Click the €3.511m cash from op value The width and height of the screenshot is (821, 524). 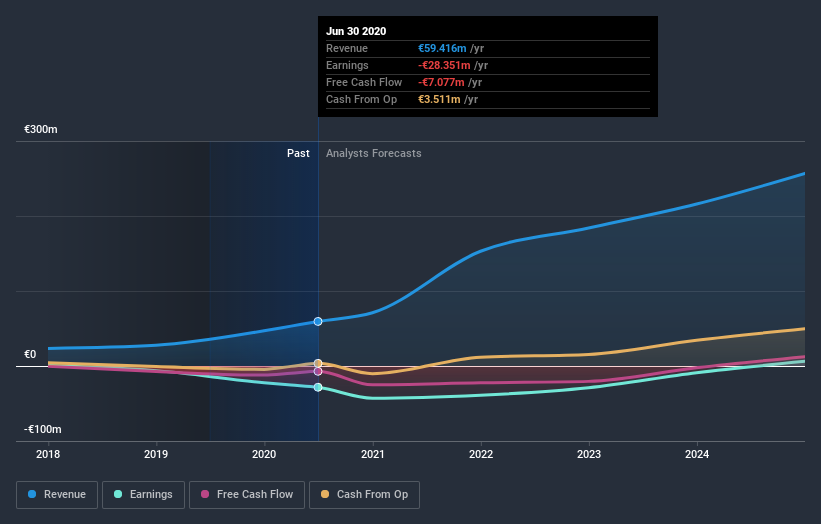(x=439, y=99)
